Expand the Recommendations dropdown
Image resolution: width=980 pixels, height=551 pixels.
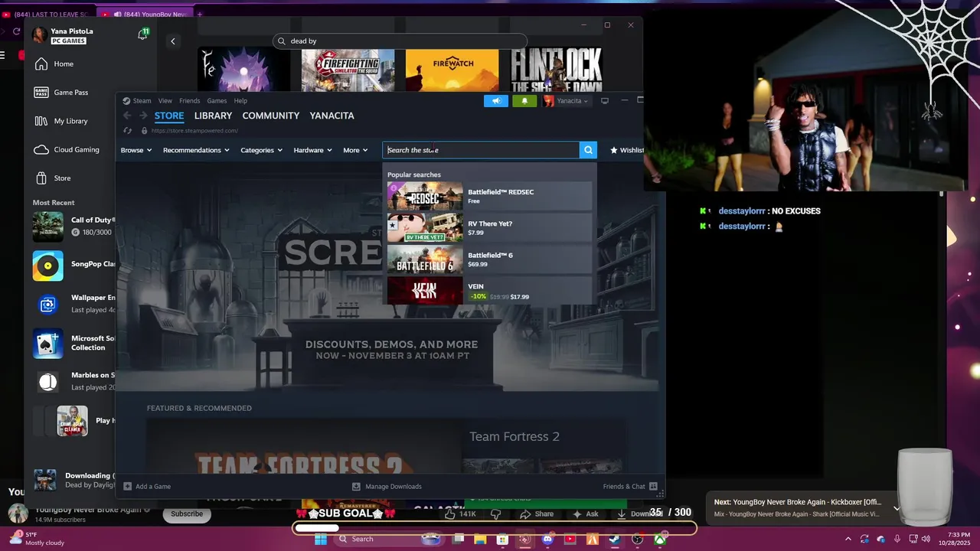196,150
